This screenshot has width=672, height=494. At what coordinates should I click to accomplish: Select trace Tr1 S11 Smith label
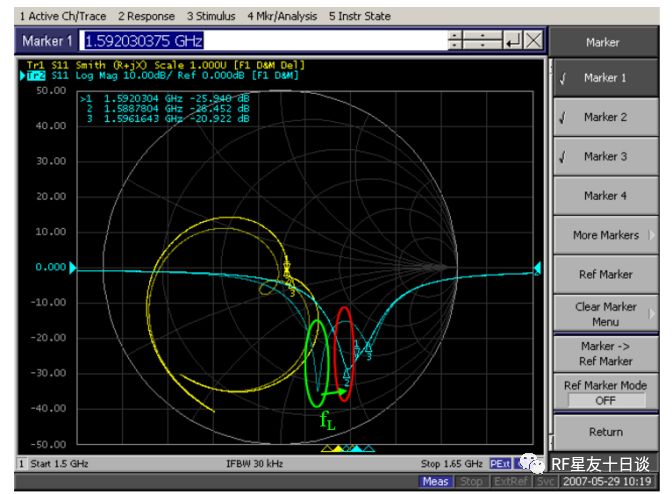[165, 65]
